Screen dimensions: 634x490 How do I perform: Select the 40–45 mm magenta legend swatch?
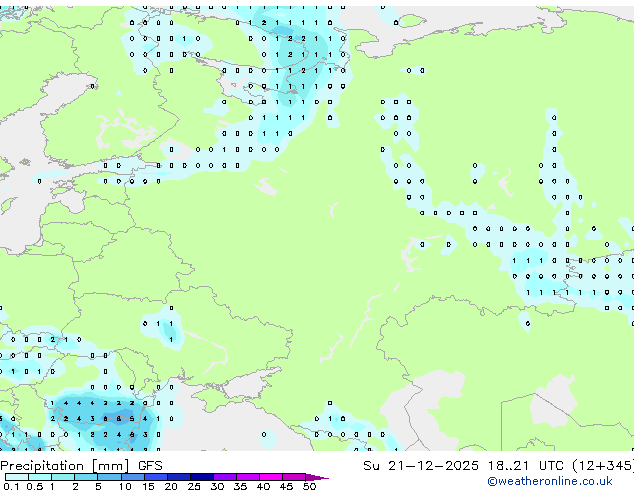[x=271, y=477]
